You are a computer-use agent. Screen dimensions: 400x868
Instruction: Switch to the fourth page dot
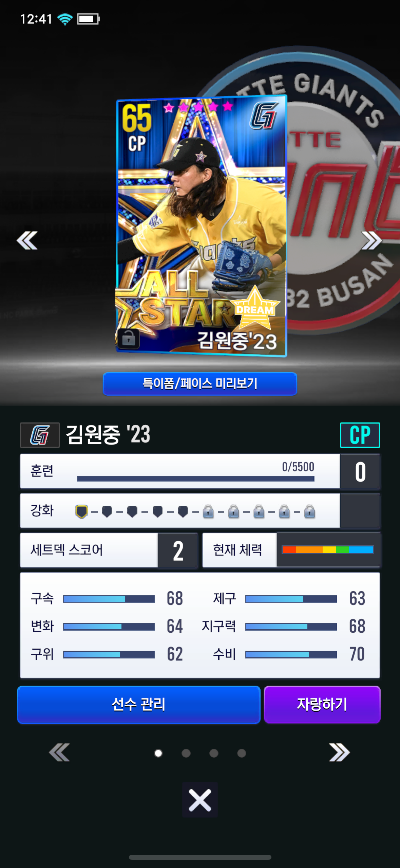point(242,753)
